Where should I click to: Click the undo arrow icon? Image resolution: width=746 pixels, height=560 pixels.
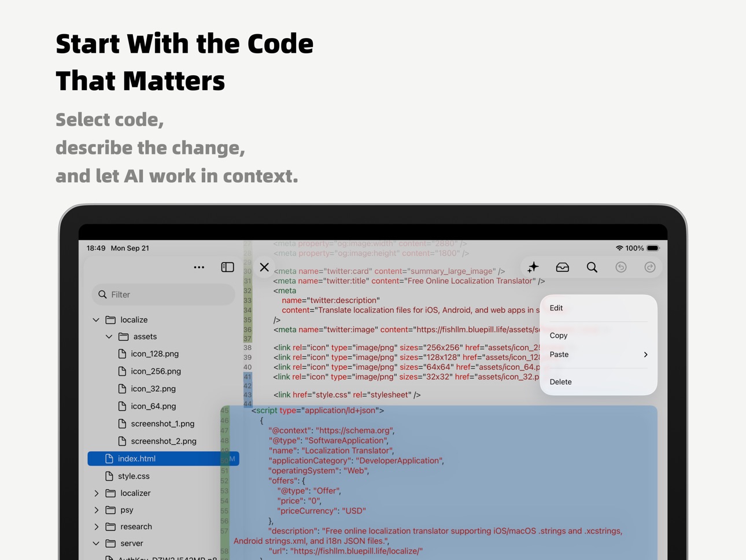[x=621, y=267]
